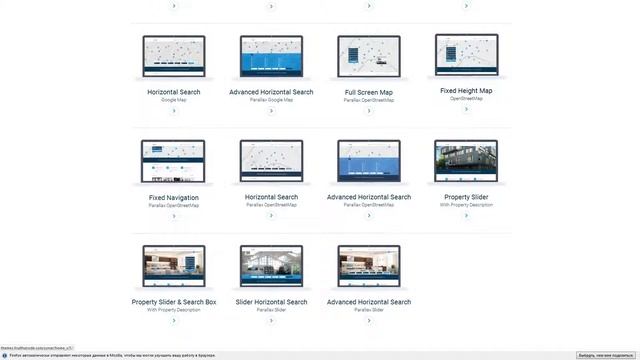Open the Fixed Height Map title
Image resolution: width=640 pixels, height=360 pixels.
[466, 91]
